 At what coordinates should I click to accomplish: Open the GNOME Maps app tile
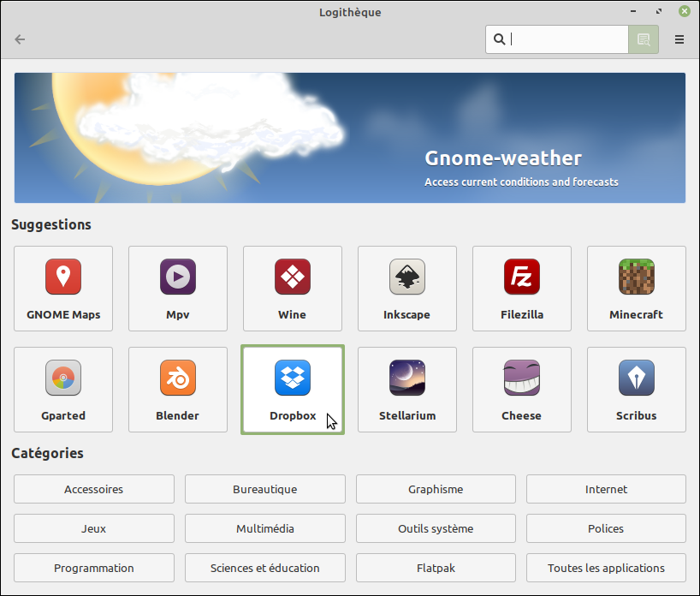tap(63, 289)
